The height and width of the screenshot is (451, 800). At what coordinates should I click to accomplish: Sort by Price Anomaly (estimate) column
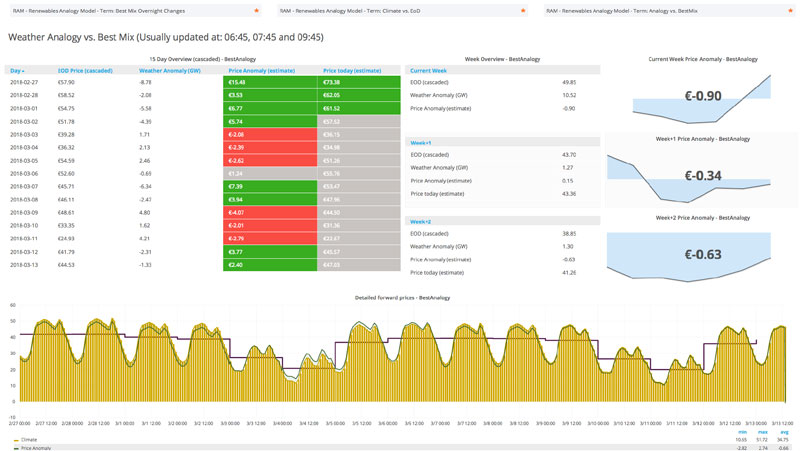point(261,71)
